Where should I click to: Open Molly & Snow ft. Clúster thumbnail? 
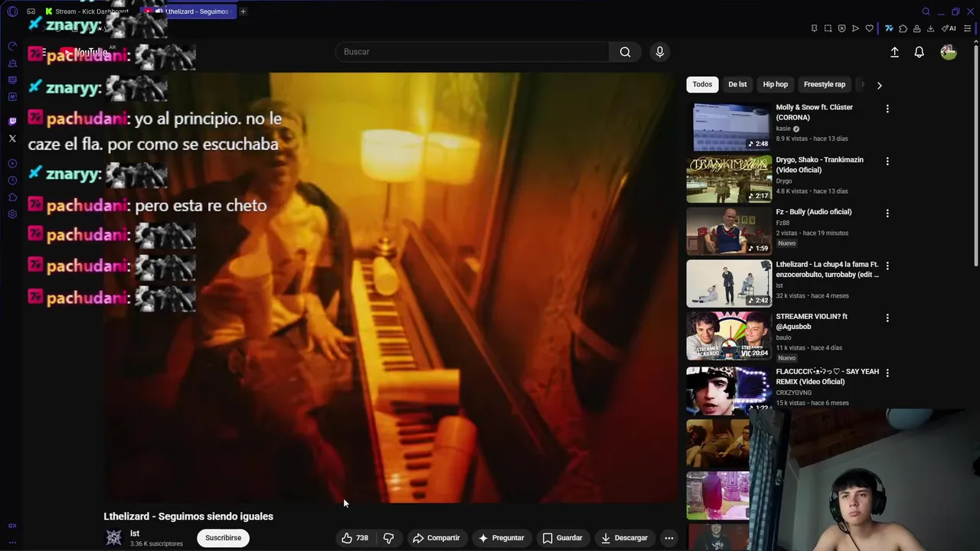(x=729, y=126)
